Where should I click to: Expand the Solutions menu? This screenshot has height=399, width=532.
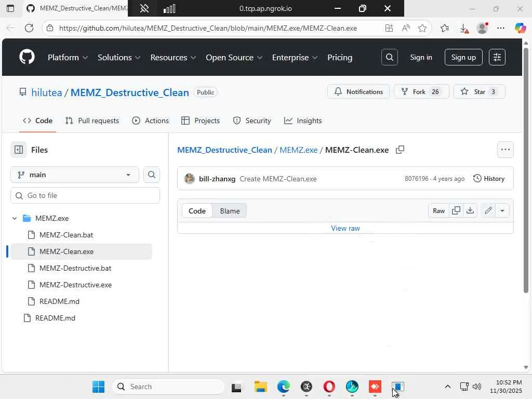pyautogui.click(x=119, y=57)
